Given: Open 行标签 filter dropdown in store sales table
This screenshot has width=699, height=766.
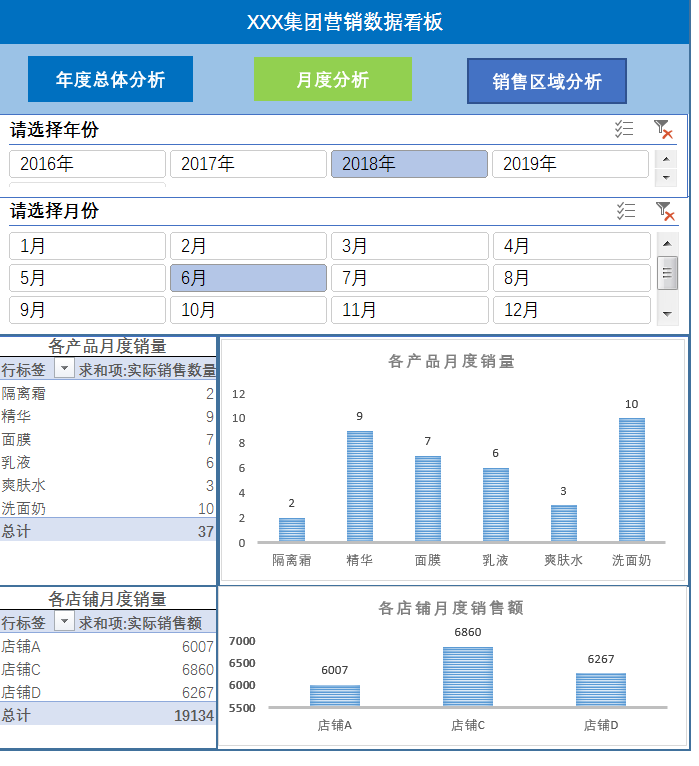Looking at the screenshot, I should [64, 621].
